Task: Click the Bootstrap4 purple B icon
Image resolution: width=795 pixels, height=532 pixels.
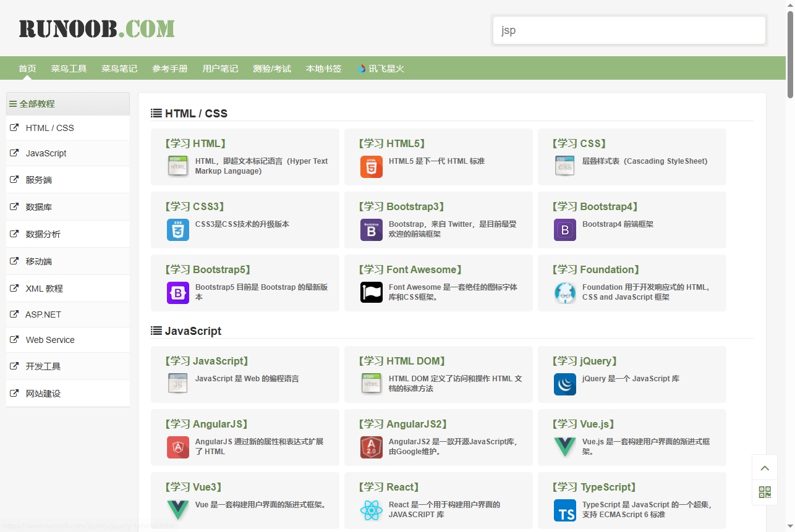Action: coord(565,230)
